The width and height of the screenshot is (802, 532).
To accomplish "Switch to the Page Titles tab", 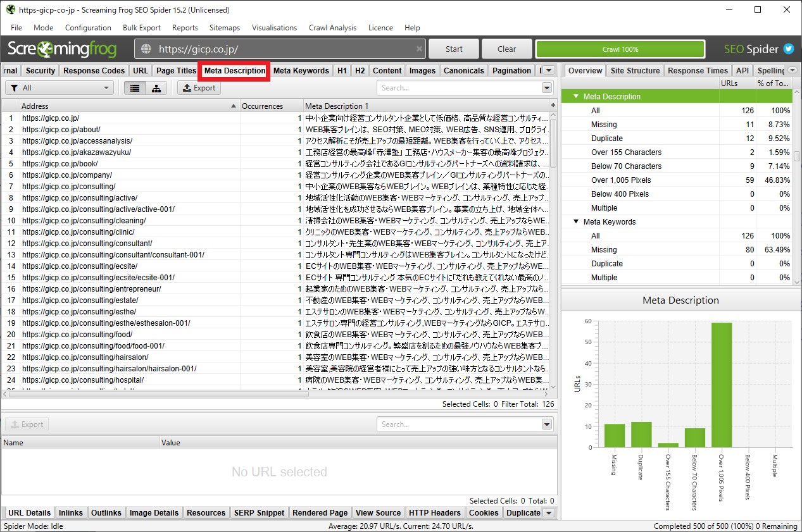I will coord(176,70).
